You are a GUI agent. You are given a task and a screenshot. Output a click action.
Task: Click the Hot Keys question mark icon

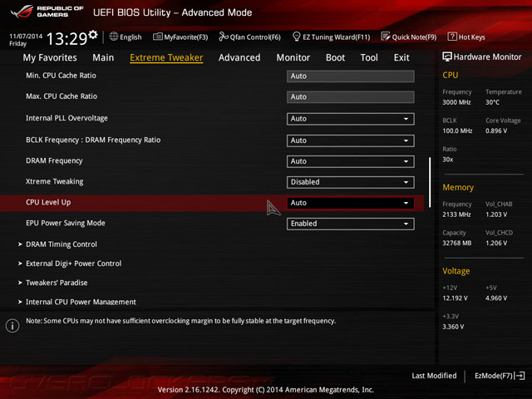click(452, 37)
